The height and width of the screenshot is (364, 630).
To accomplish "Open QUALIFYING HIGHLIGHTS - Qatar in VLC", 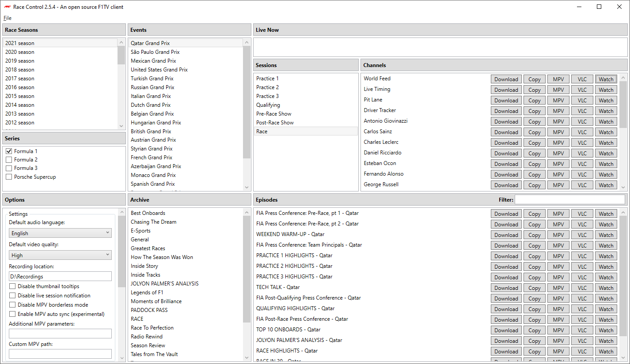I will click(x=582, y=309).
